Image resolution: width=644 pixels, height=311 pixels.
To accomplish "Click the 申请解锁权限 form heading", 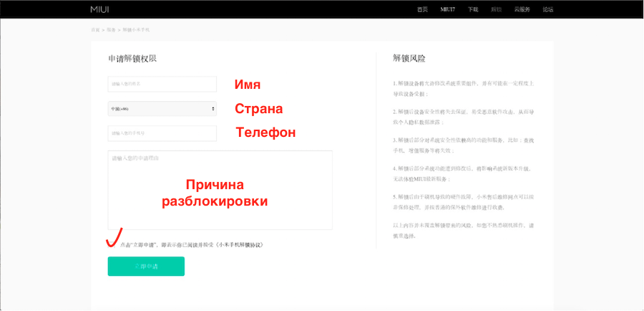I will tap(132, 59).
